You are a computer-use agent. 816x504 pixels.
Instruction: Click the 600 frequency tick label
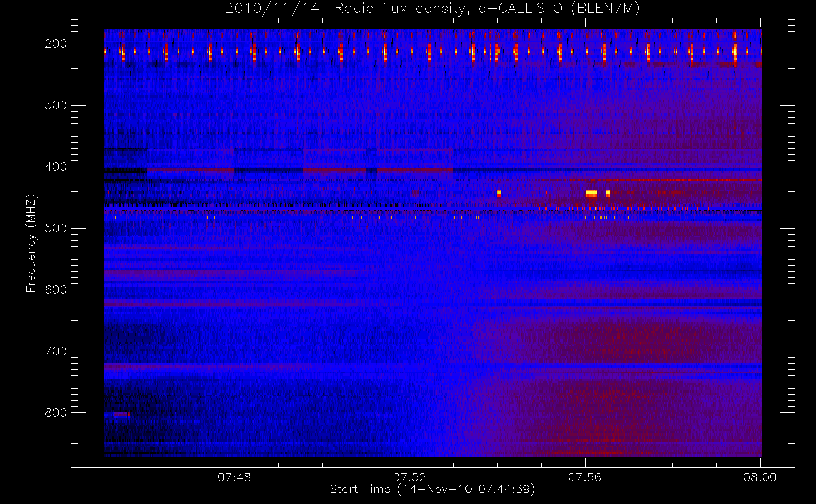tap(55, 290)
